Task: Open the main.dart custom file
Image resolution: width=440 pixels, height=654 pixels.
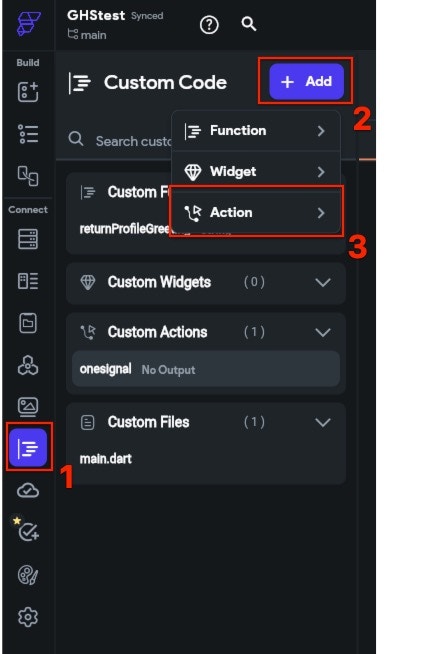Action: point(106,459)
